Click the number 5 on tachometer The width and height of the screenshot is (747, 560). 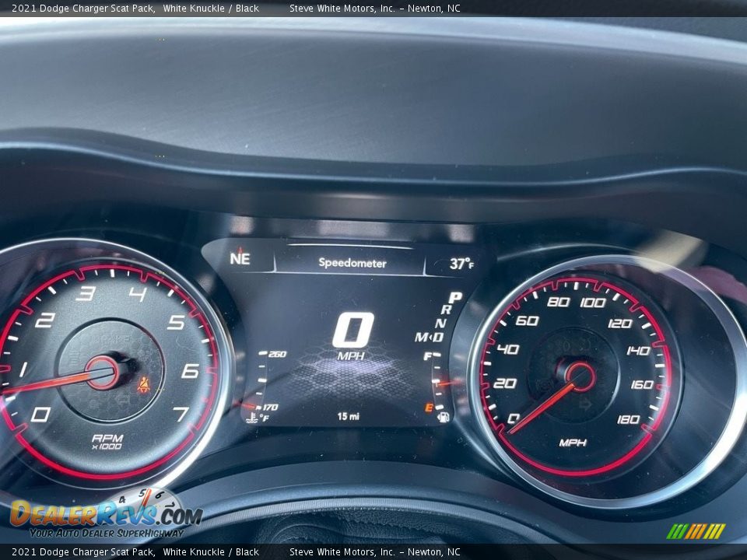click(x=176, y=322)
